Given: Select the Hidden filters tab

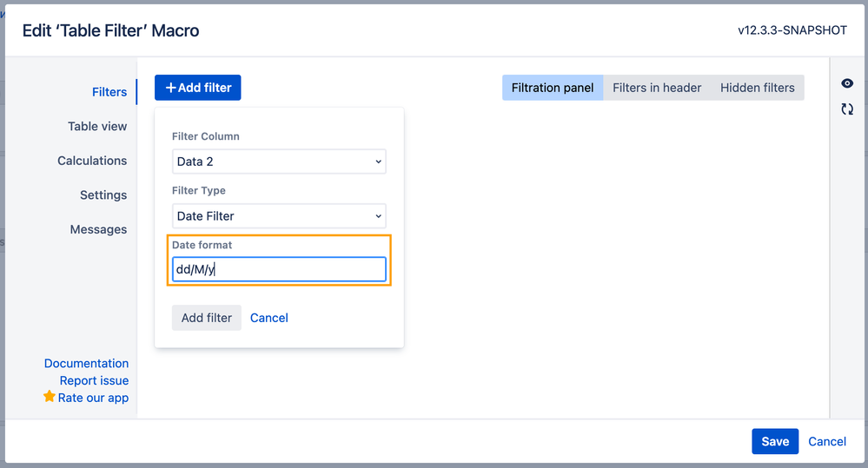Looking at the screenshot, I should [758, 88].
